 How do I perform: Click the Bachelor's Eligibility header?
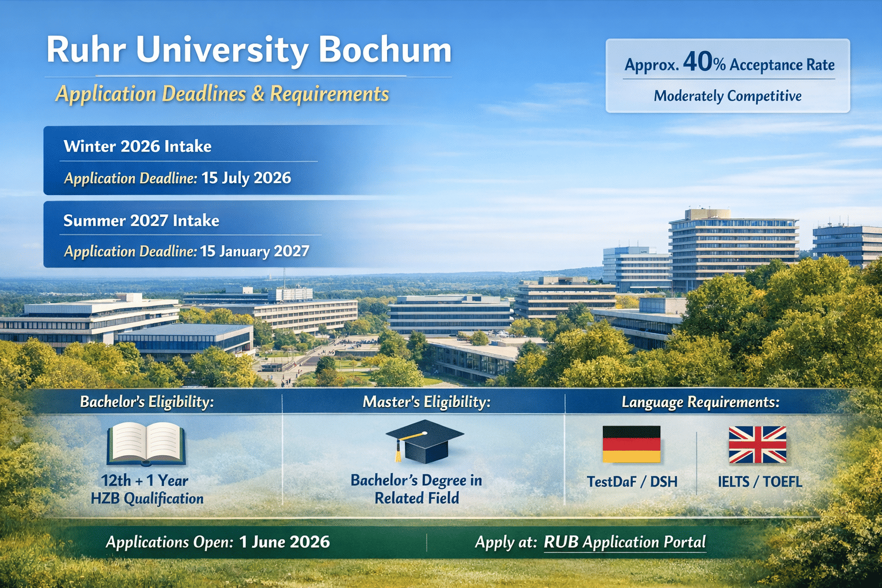point(147,402)
